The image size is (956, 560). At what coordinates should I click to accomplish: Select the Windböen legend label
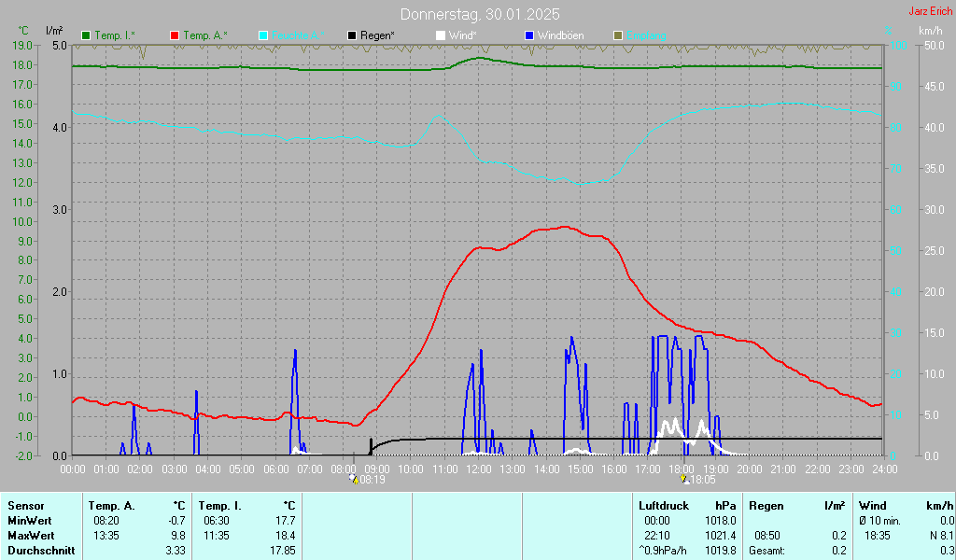coord(560,35)
